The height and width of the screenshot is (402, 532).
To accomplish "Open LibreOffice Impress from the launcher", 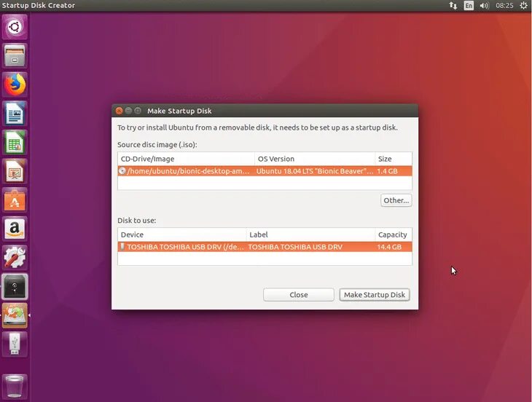I will point(15,171).
